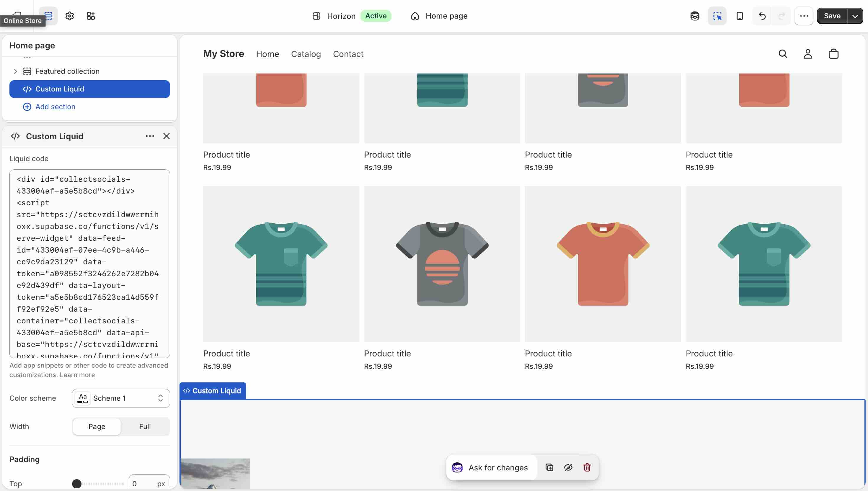Image resolution: width=868 pixels, height=491 pixels.
Task: Open the Catalog menu item
Action: (306, 54)
